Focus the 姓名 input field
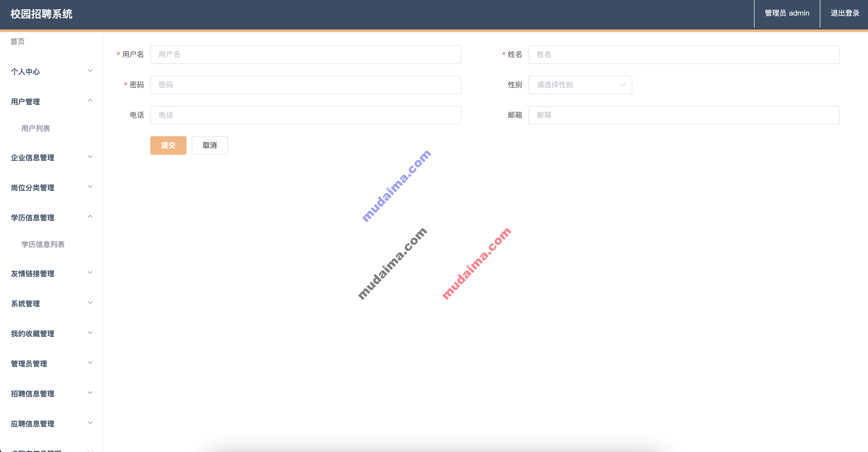 pyautogui.click(x=684, y=55)
